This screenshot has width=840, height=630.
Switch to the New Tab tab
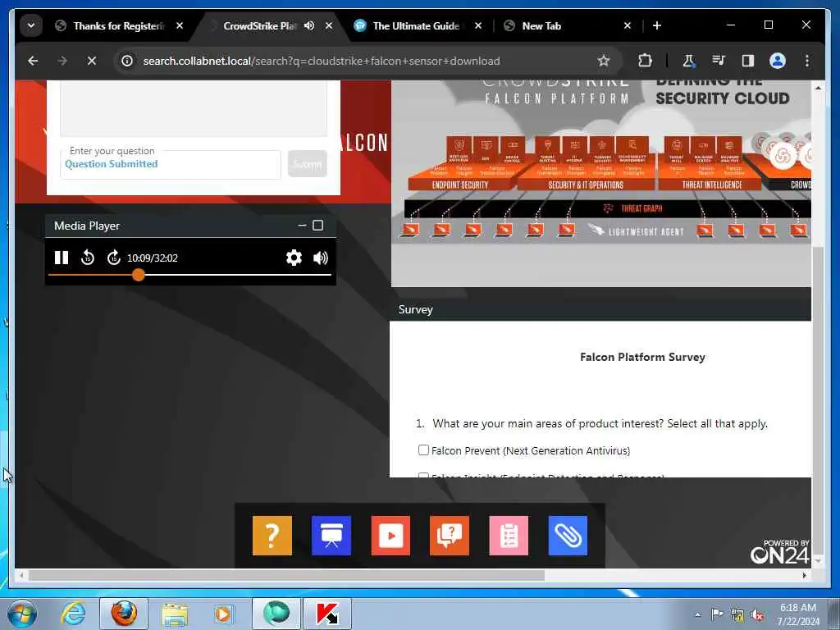point(541,25)
